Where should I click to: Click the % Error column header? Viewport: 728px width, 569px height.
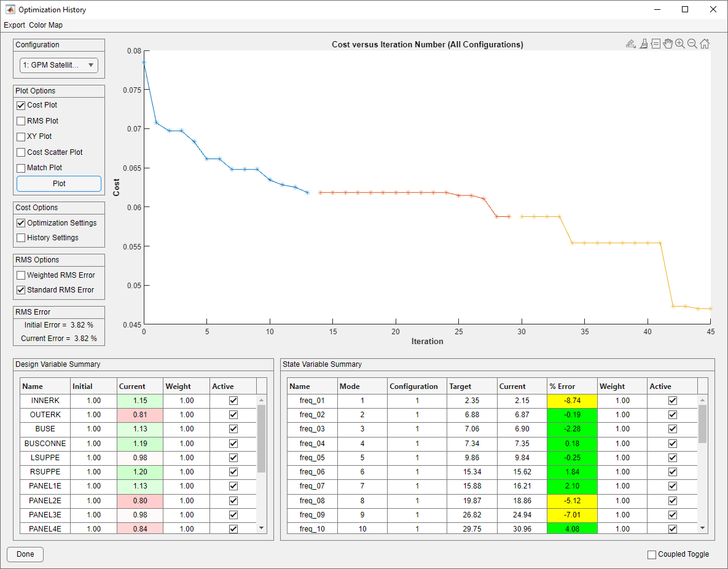[x=573, y=387]
